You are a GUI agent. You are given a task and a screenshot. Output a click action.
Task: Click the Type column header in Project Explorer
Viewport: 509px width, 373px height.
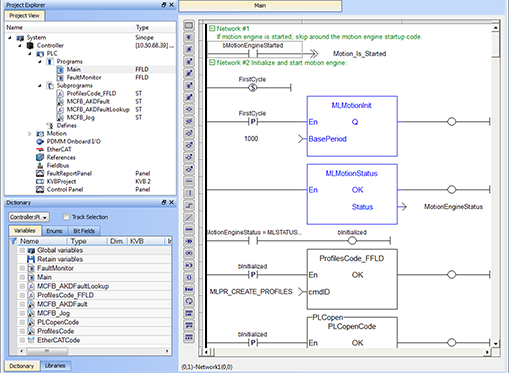pos(142,28)
